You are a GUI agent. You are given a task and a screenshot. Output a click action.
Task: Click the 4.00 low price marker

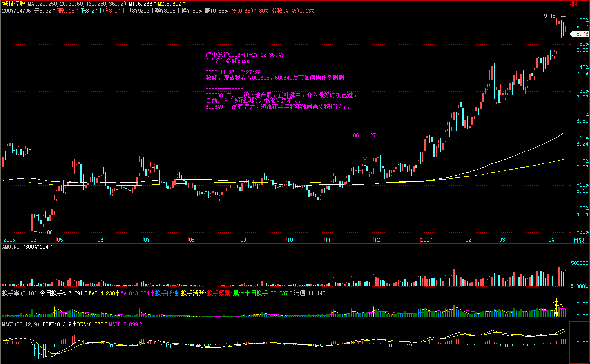click(x=47, y=232)
